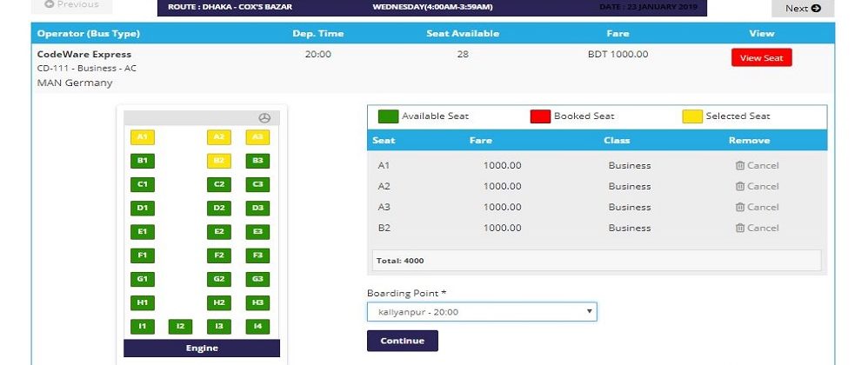
Task: Click the Fare header beside Seat Available
Action: (x=618, y=33)
